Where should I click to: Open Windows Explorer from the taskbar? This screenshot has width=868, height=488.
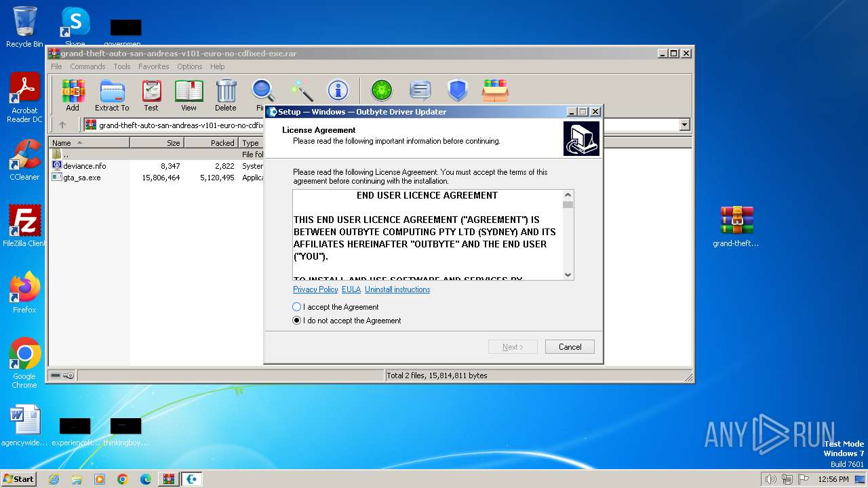(x=77, y=479)
